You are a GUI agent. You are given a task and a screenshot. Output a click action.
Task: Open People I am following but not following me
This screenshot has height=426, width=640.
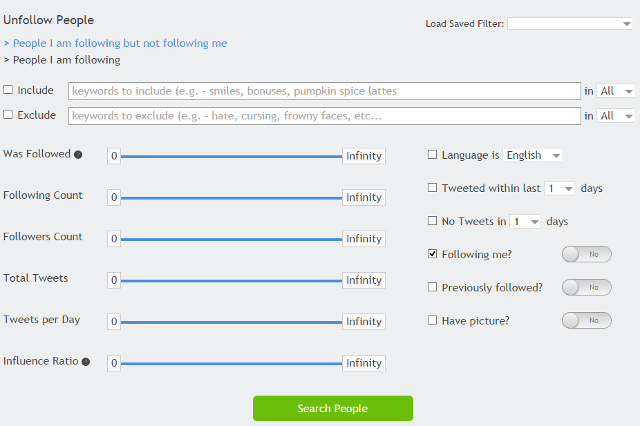tap(120, 43)
